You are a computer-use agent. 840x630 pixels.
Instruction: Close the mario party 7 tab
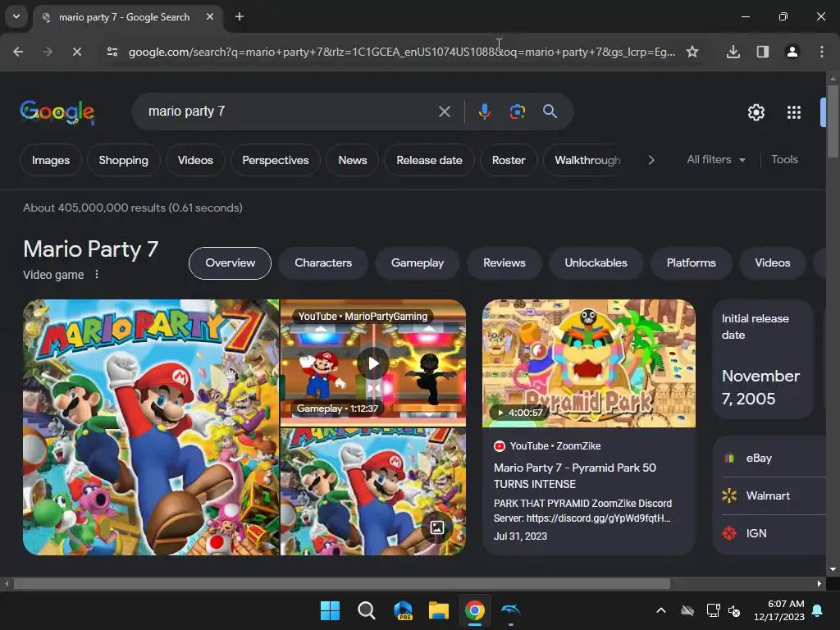[210, 16]
